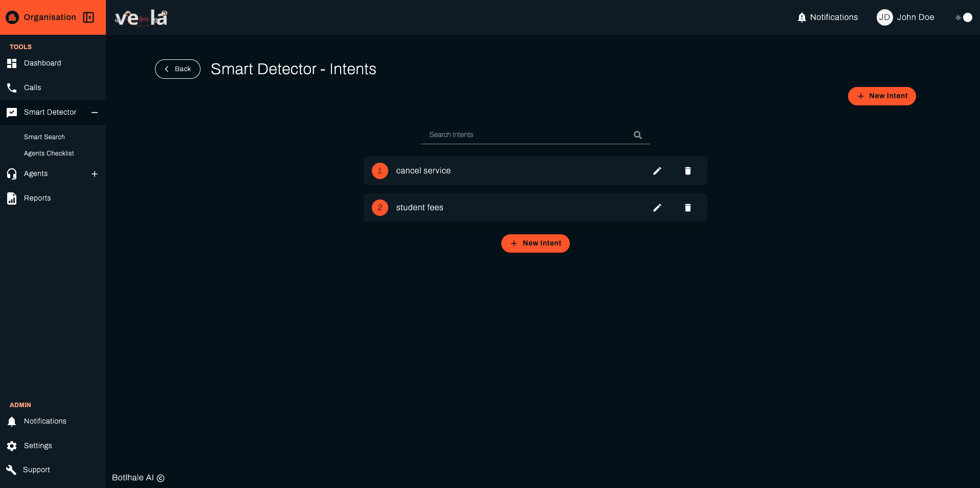Click the top bar bell icon

(801, 17)
